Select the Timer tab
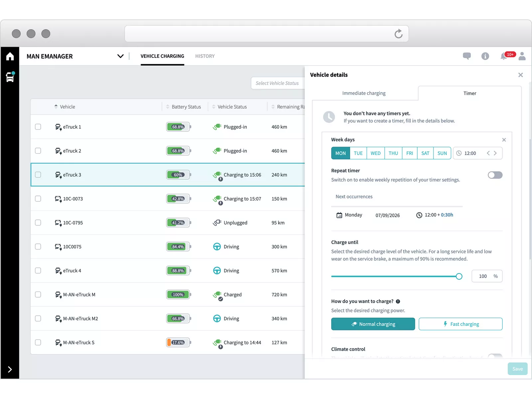Viewport: 532px width, 399px height. (x=469, y=93)
